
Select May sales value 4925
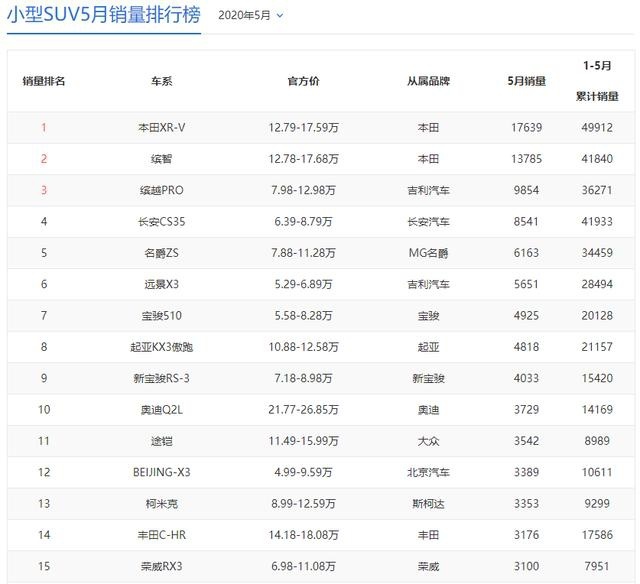(527, 315)
